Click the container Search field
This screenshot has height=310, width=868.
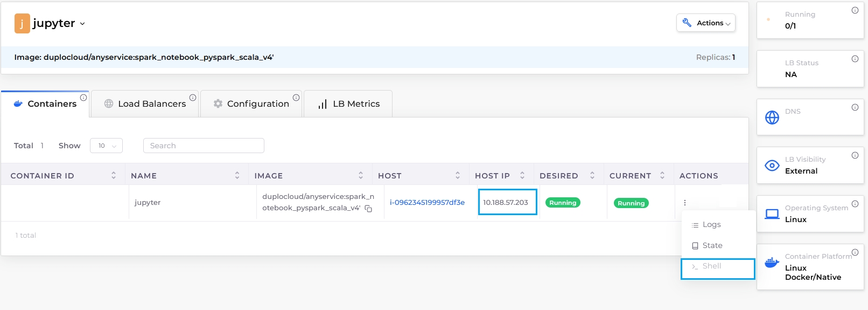pyautogui.click(x=204, y=146)
